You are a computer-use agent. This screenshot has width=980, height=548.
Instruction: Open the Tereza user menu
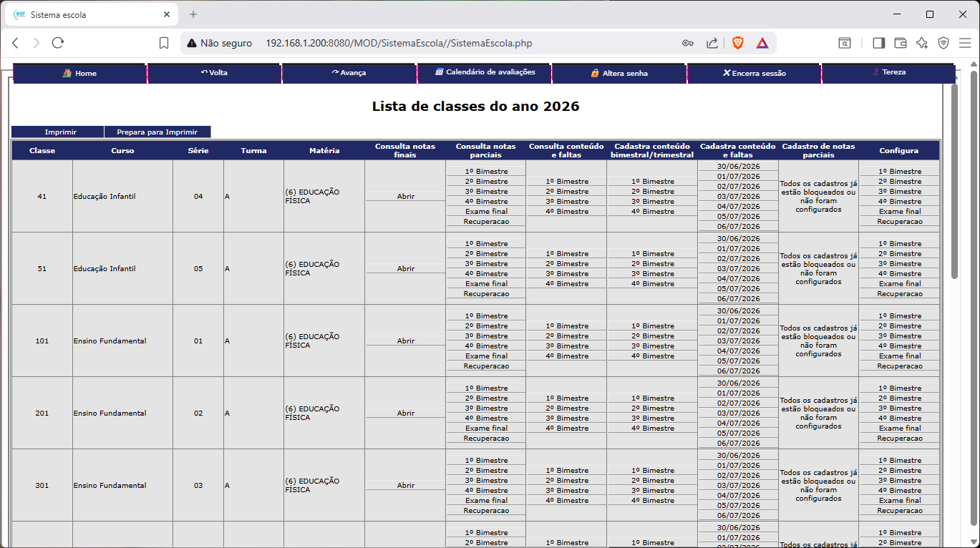click(888, 72)
